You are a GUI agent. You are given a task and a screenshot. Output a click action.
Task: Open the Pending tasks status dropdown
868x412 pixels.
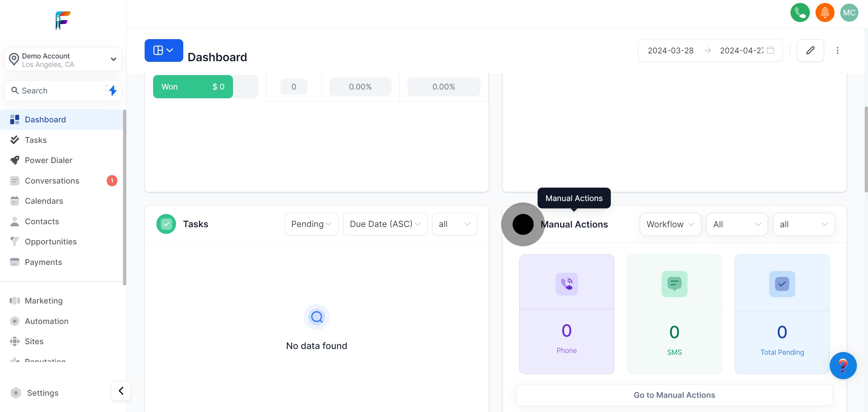coord(311,224)
